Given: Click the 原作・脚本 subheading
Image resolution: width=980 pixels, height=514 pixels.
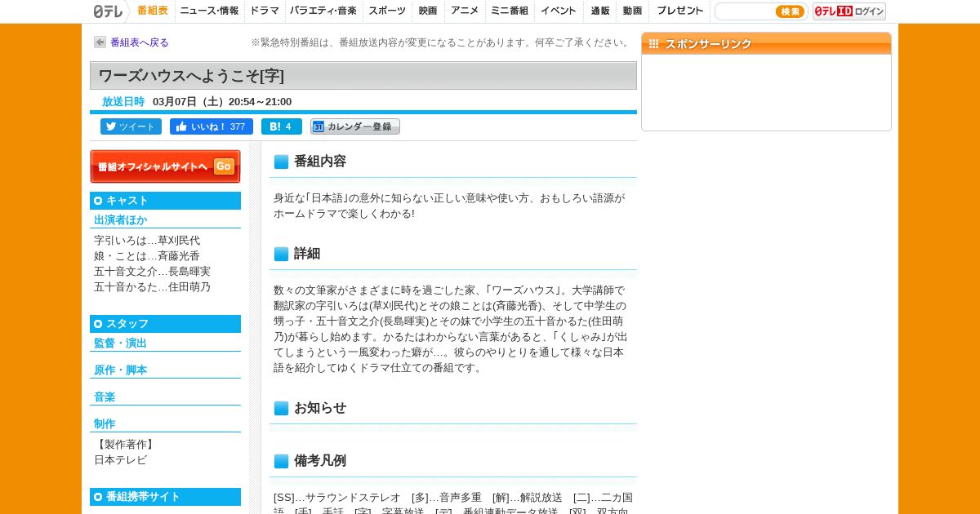Looking at the screenshot, I should click(x=121, y=370).
